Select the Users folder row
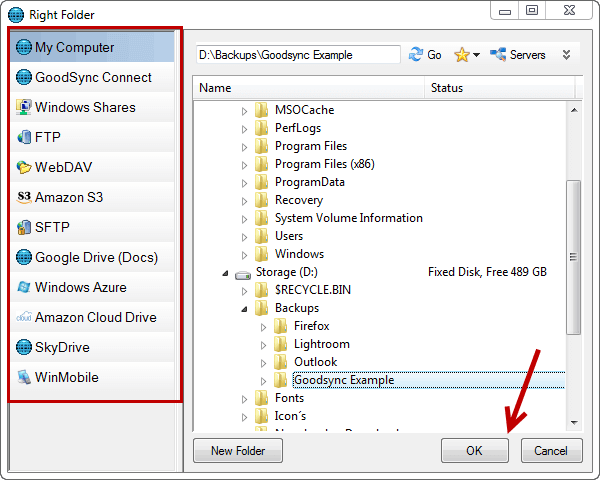Screen dimensions: 600x480 click(x=289, y=236)
